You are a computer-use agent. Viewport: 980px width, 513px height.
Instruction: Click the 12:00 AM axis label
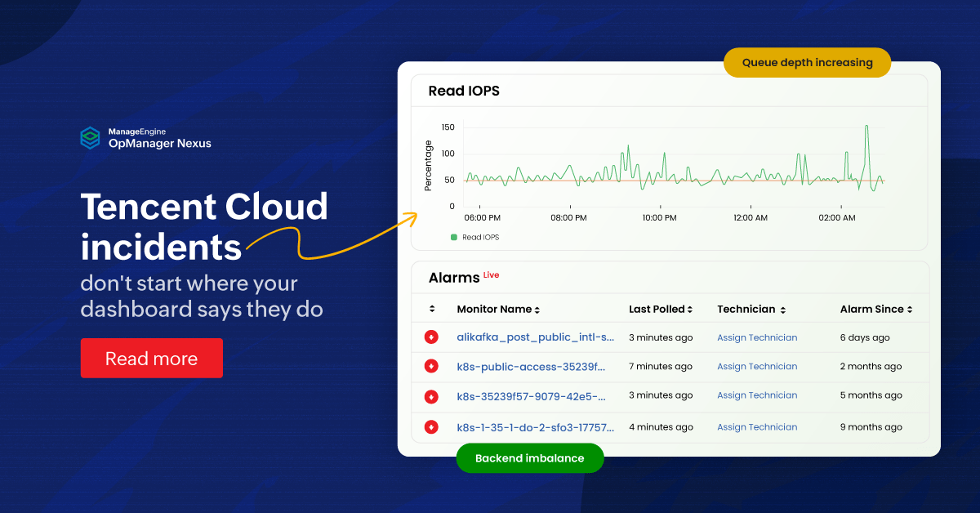[750, 218]
